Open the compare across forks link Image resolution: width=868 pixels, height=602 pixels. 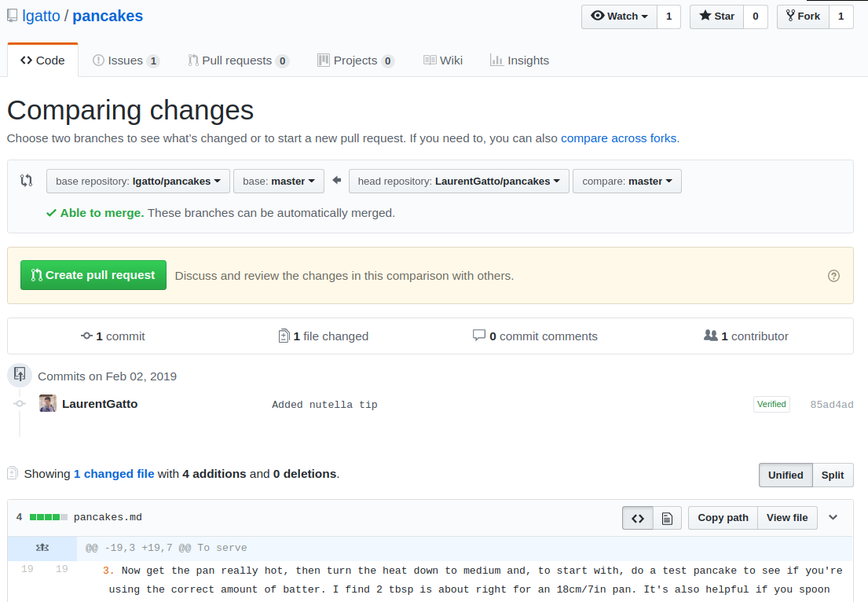619,138
